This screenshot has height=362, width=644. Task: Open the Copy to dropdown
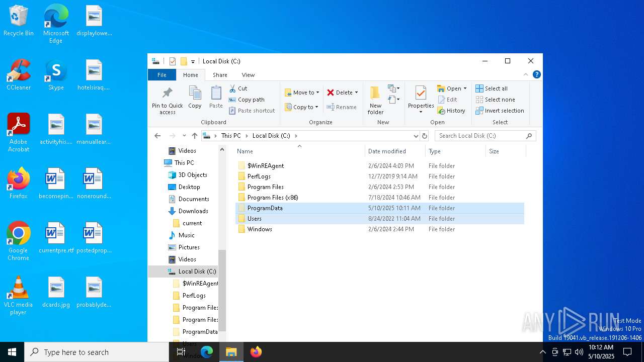[x=301, y=107]
